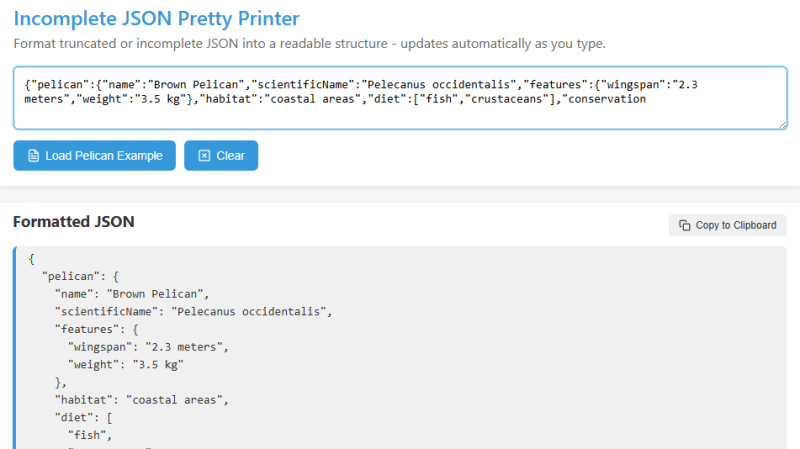Click the Incomplete JSON Pretty Printer title
The height and width of the screenshot is (449, 800).
pos(156,19)
